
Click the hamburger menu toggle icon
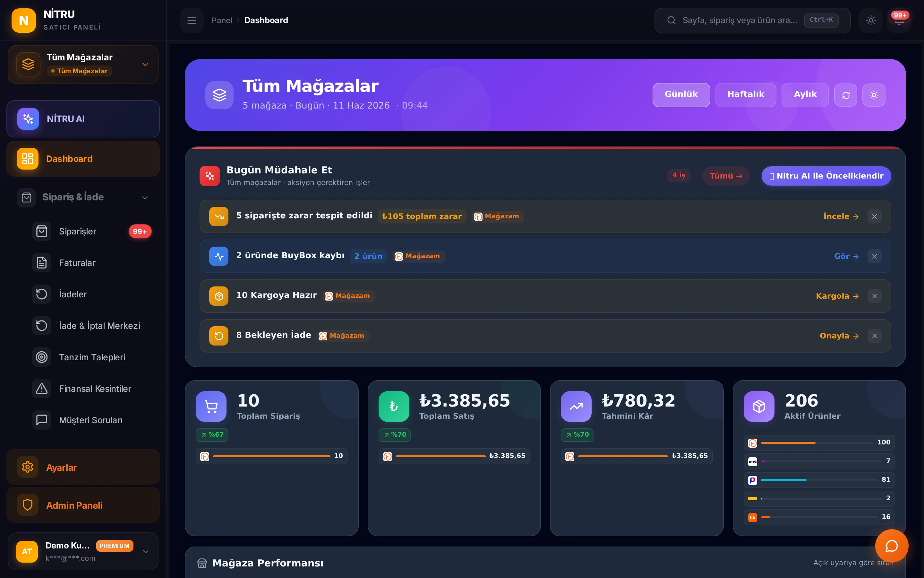[192, 20]
